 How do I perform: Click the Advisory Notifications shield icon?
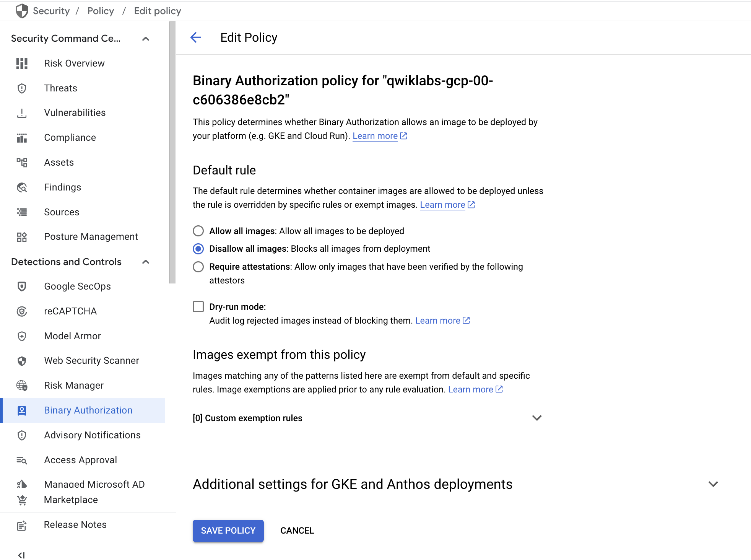pos(22,435)
